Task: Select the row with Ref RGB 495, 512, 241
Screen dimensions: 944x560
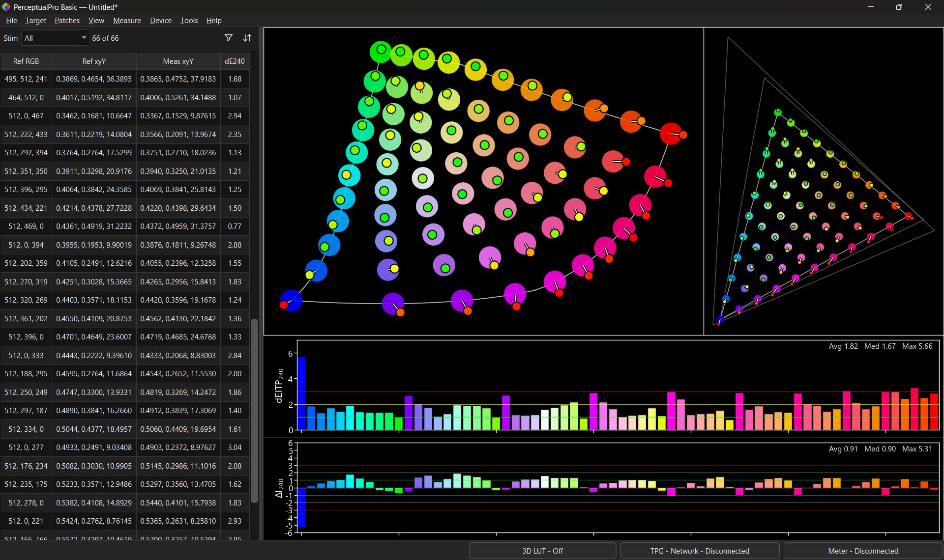Action: click(124, 79)
